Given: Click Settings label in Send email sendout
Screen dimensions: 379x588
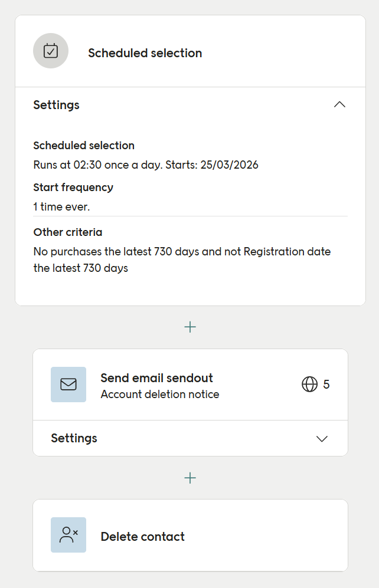Looking at the screenshot, I should point(74,438).
